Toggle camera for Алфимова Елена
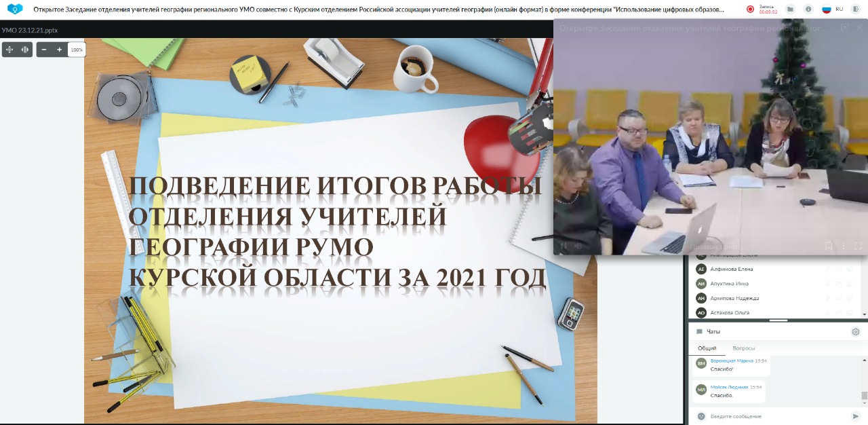The height and width of the screenshot is (425, 868). pos(838,270)
